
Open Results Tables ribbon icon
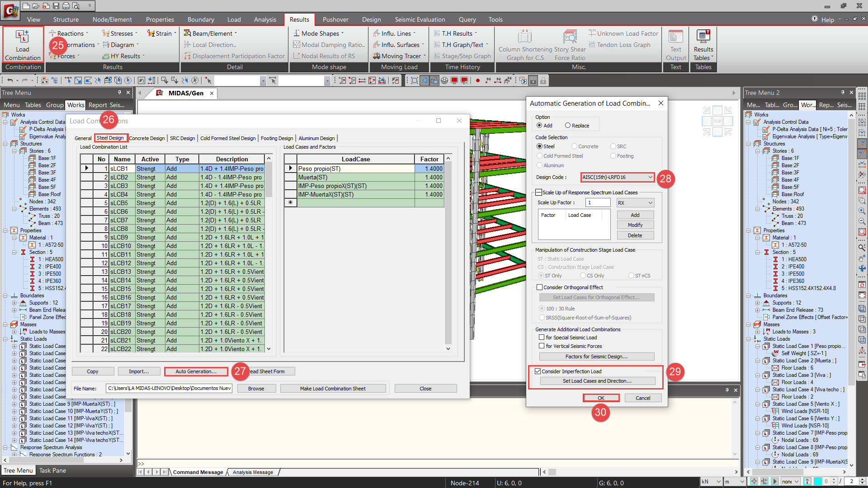coord(703,44)
